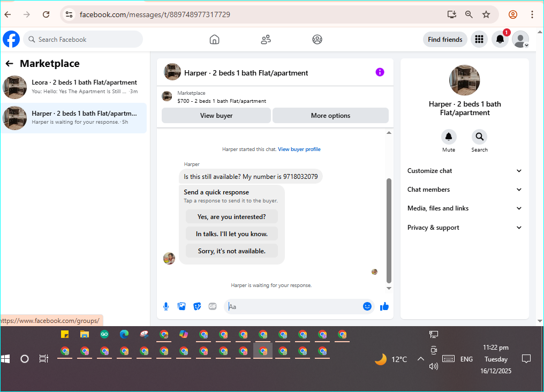This screenshot has height=392, width=544.
Task: Click the chat scrollbar down arrow
Action: (x=389, y=288)
